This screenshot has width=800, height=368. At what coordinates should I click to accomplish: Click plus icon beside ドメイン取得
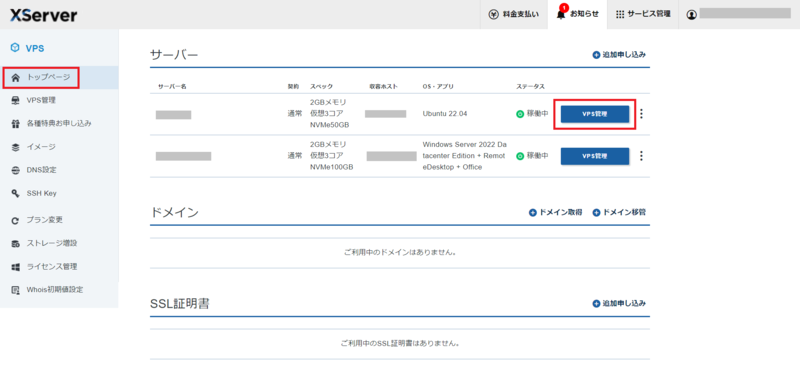click(x=533, y=212)
